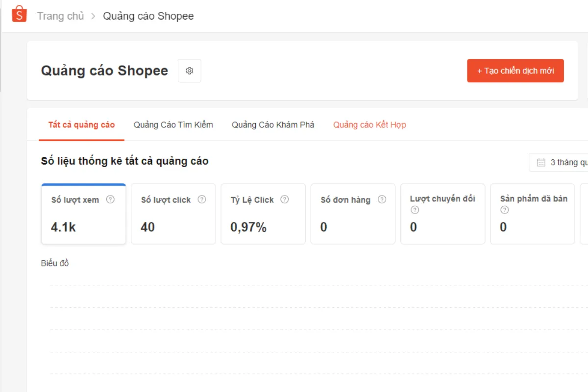Show help for Số lượt xem
The height and width of the screenshot is (392, 588).
coord(110,199)
